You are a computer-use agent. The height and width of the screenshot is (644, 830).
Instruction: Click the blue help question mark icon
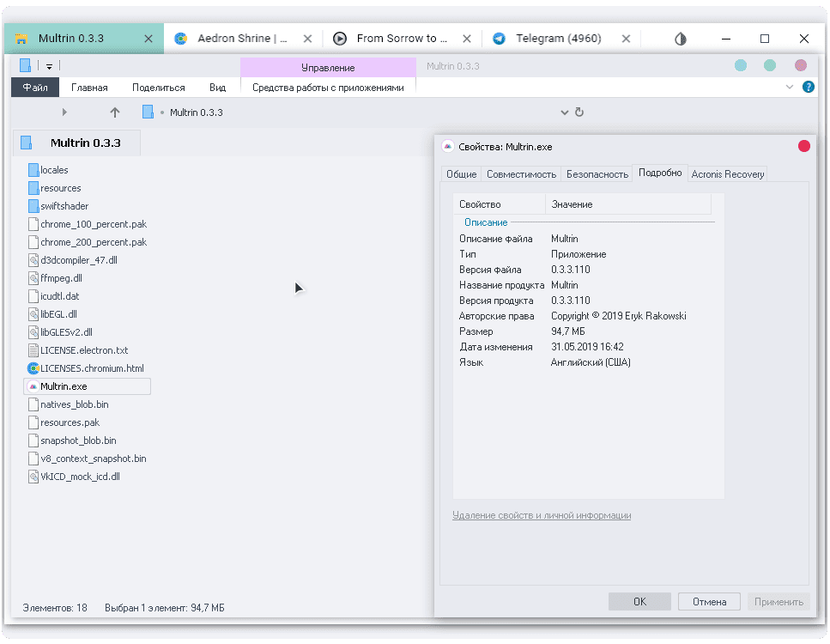[809, 87]
